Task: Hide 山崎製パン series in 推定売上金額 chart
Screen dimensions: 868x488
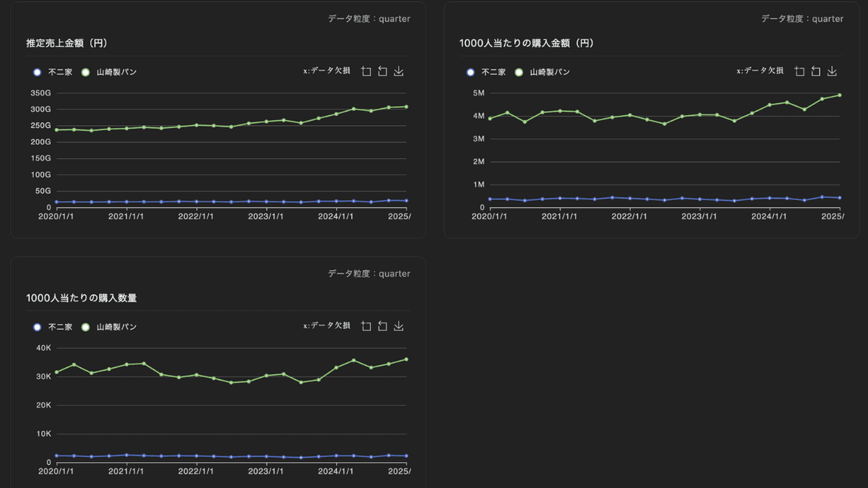Action: coord(109,72)
